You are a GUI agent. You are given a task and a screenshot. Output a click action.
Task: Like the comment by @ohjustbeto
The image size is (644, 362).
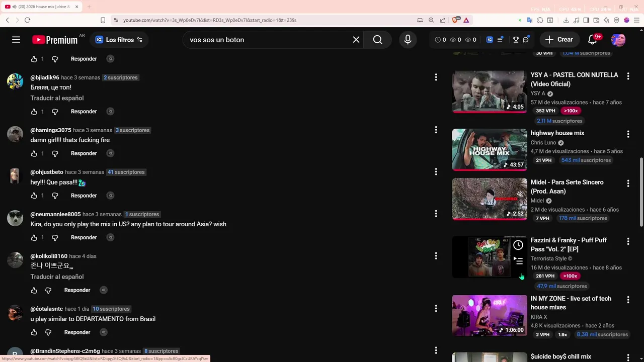(34, 196)
